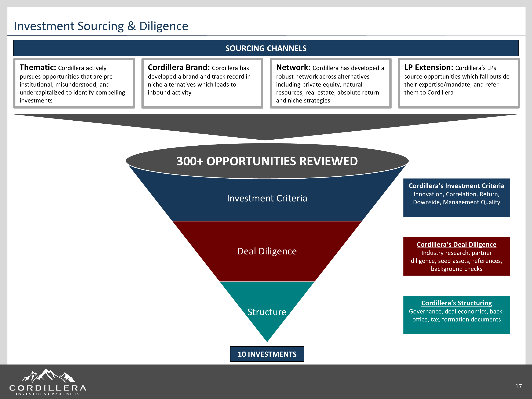This screenshot has height=399, width=532.
Task: Click the dark gray funnel arrow shape
Action: [265, 125]
